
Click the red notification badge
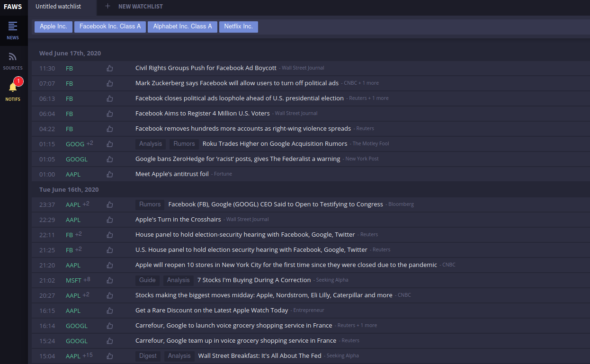[x=18, y=81]
